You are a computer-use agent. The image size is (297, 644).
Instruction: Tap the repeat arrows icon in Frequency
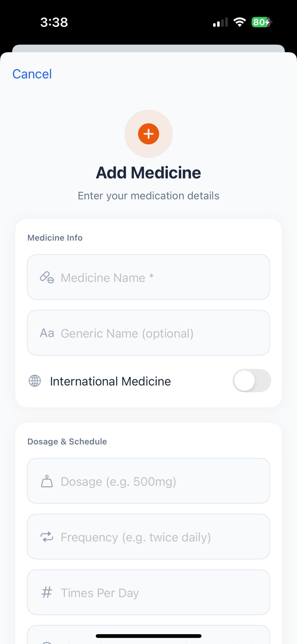47,537
